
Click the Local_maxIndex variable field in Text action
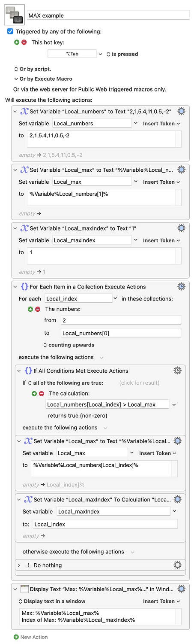[92, 240]
